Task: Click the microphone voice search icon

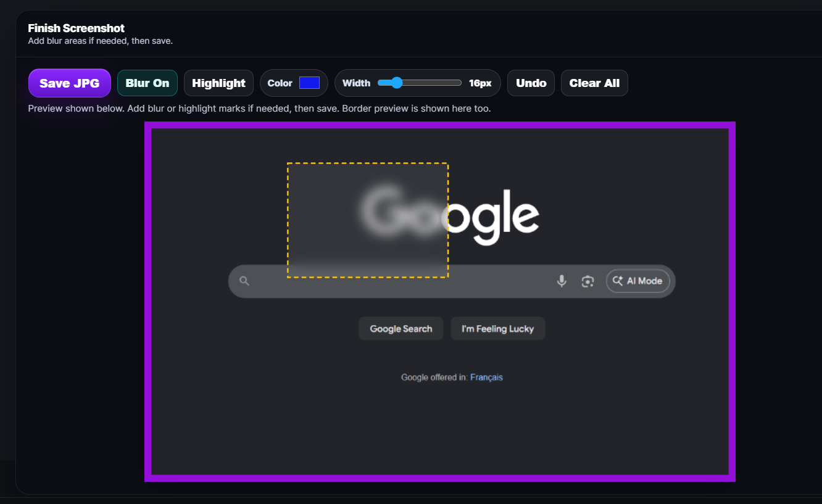Action: (x=562, y=281)
